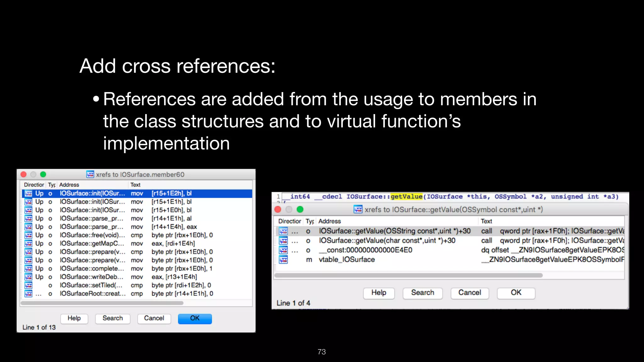The image size is (644, 362).
Task: Click xref icon of IOSurface::prepare mov row
Action: (28, 260)
